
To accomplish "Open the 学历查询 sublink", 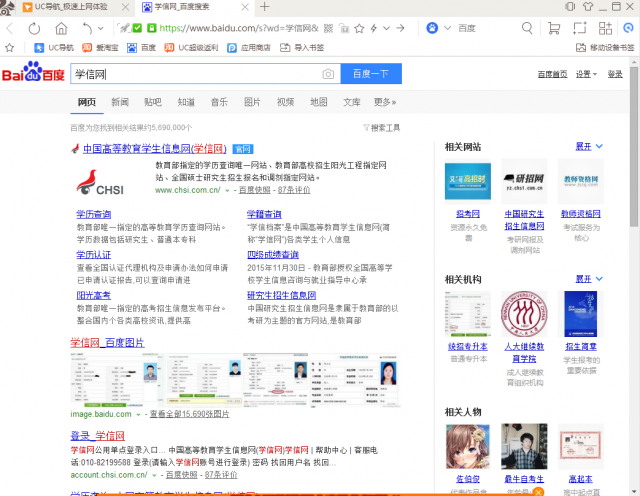I will [93, 214].
